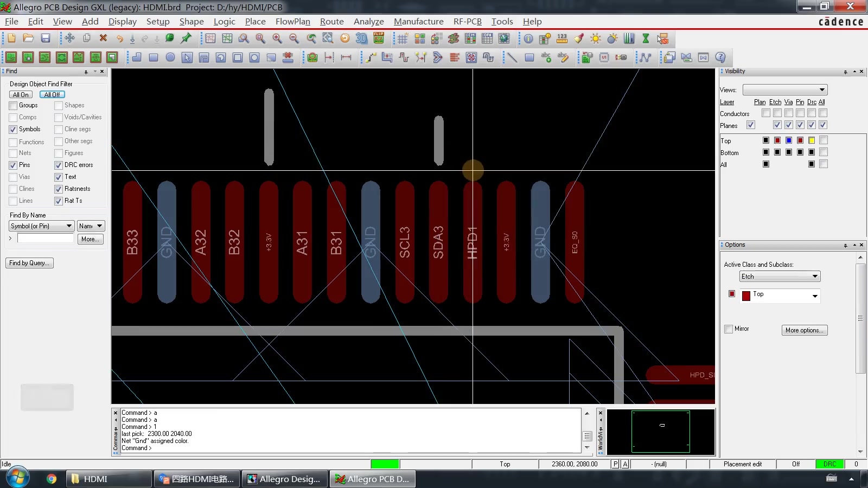This screenshot has height=488, width=868.
Task: Click the Shape Add Circle icon
Action: (x=170, y=57)
